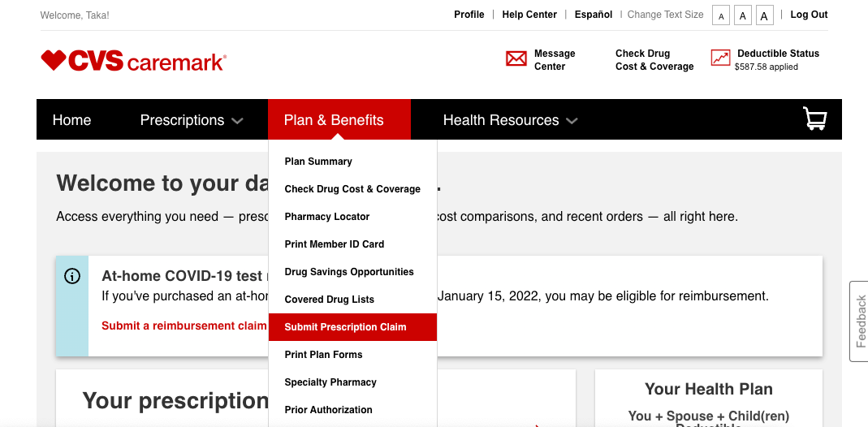This screenshot has width=868, height=427.
Task: Open the Deductible Status link
Action: click(x=778, y=54)
